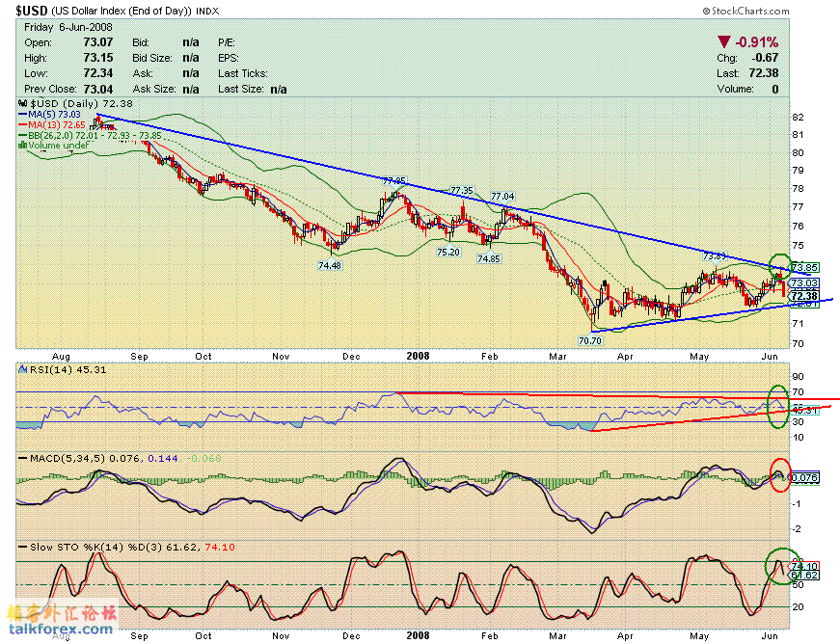Click the Mar label below the price chart
The height and width of the screenshot is (644, 840).
(x=557, y=357)
